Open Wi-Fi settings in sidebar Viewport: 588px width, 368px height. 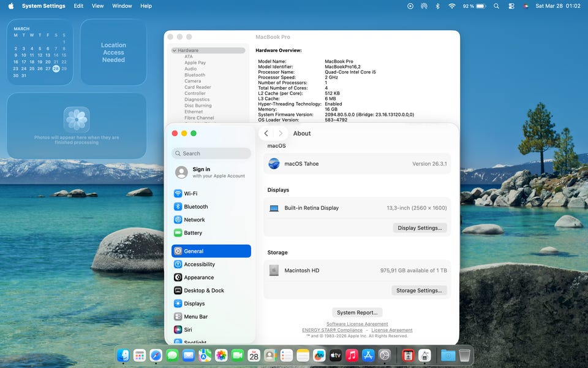(x=190, y=194)
